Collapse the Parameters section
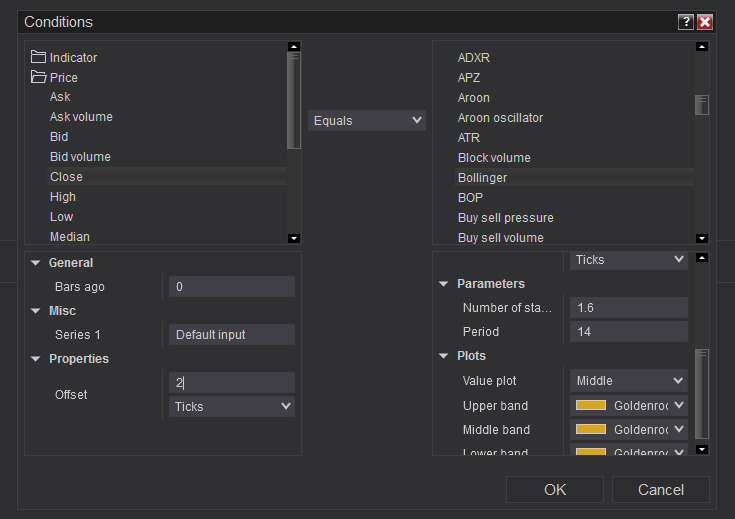 (444, 284)
